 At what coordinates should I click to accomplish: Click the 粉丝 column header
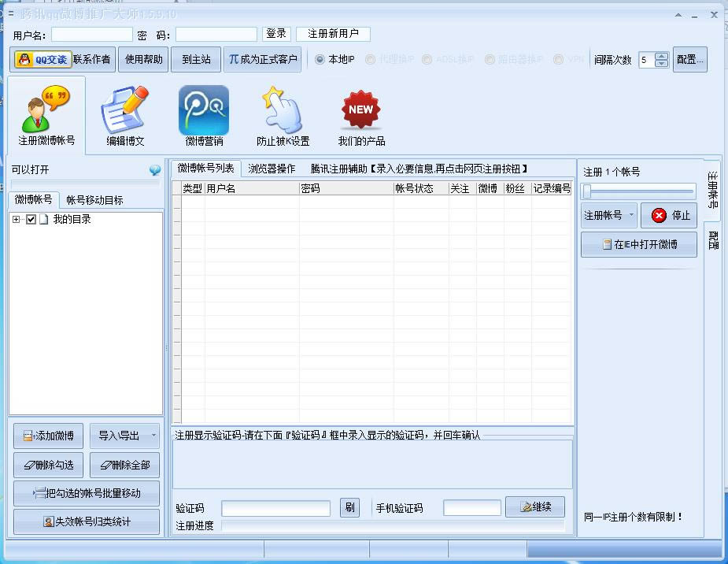[x=517, y=188]
